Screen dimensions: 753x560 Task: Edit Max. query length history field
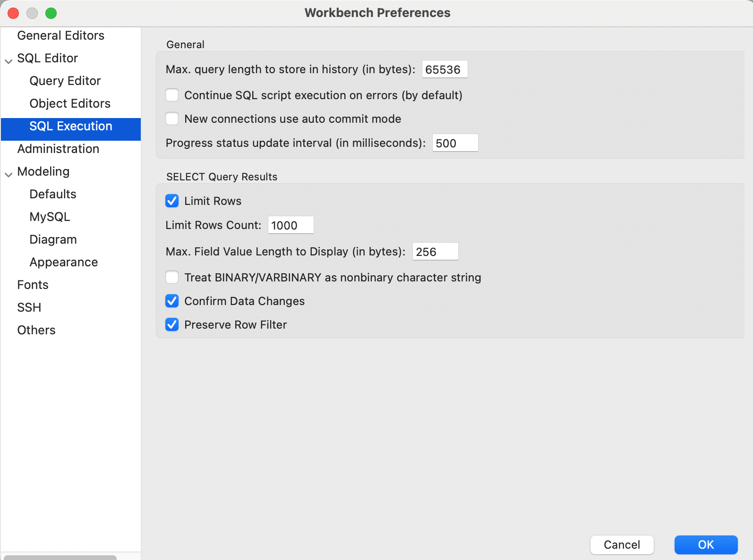pos(445,69)
